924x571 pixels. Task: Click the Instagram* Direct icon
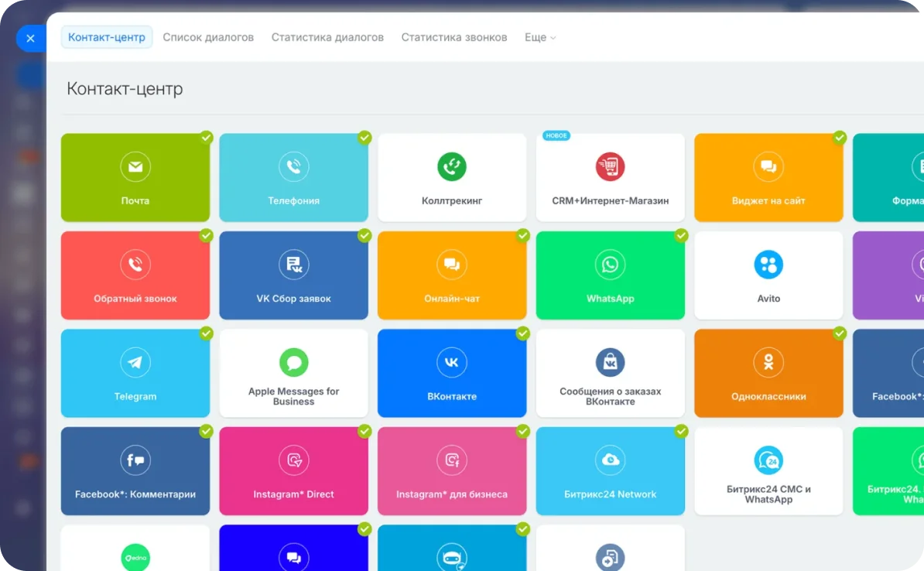(x=293, y=460)
